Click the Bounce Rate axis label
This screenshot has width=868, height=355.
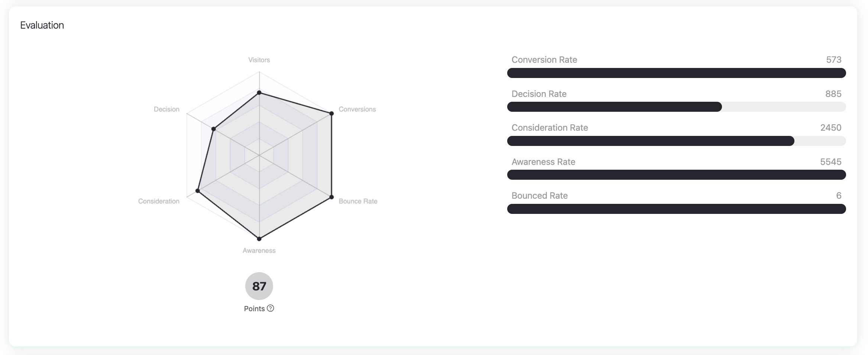click(358, 201)
